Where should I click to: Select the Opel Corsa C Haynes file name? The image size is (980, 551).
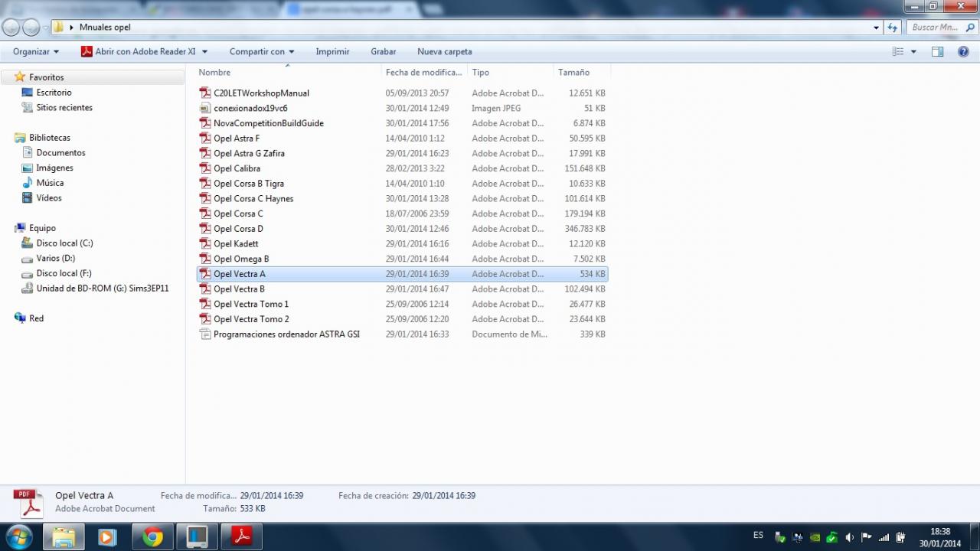[x=253, y=198]
